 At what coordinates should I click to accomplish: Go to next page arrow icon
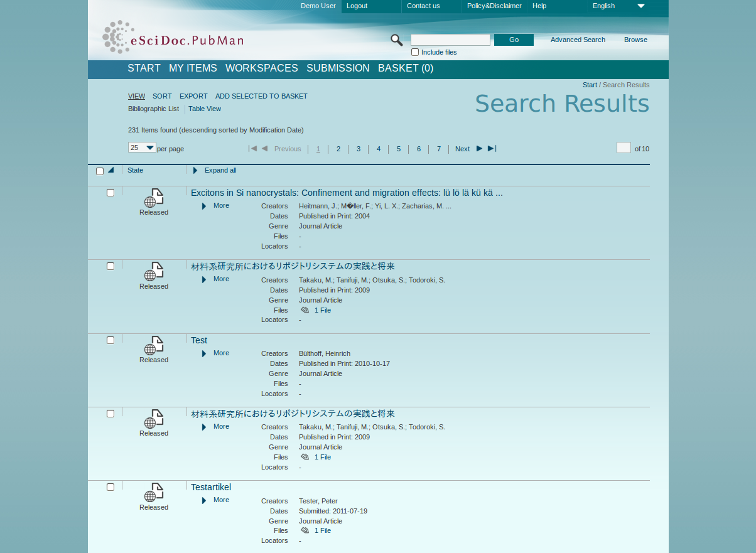[x=479, y=149]
